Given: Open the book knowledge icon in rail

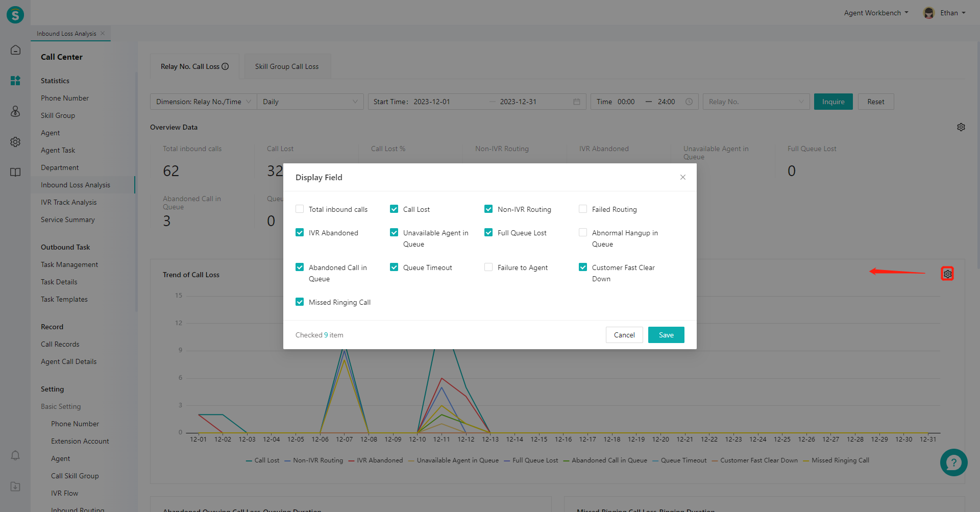Looking at the screenshot, I should pos(15,172).
